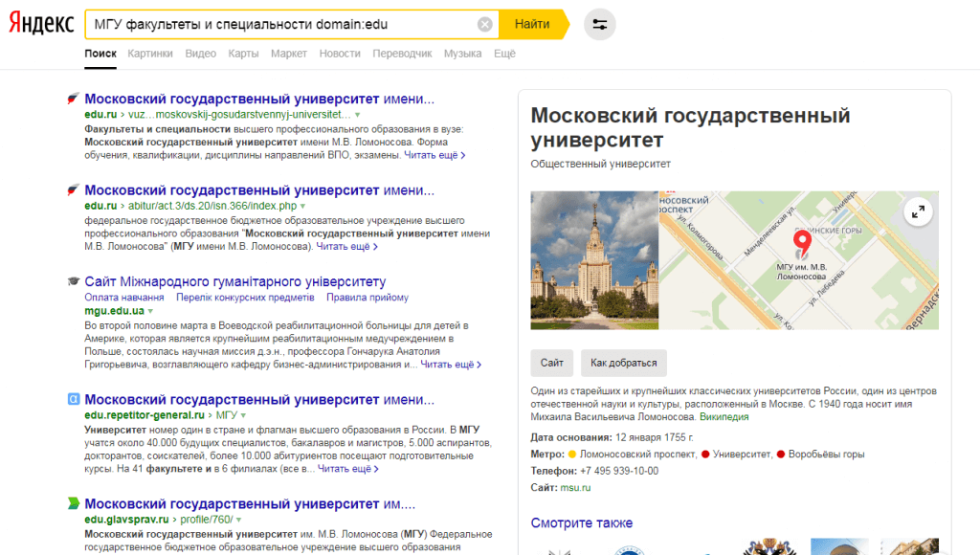The width and height of the screenshot is (980, 555).
Task: Click the 'Воробьёвы горы' metro station
Action: pos(826,455)
